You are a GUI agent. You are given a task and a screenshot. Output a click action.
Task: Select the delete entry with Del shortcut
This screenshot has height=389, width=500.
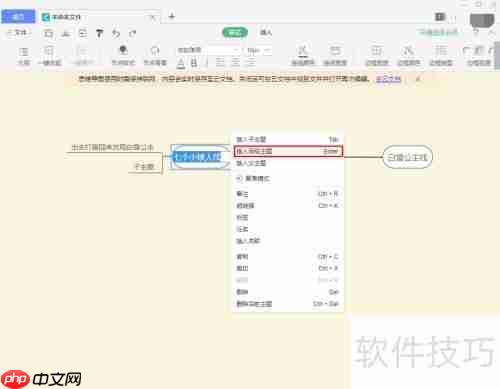(288, 292)
